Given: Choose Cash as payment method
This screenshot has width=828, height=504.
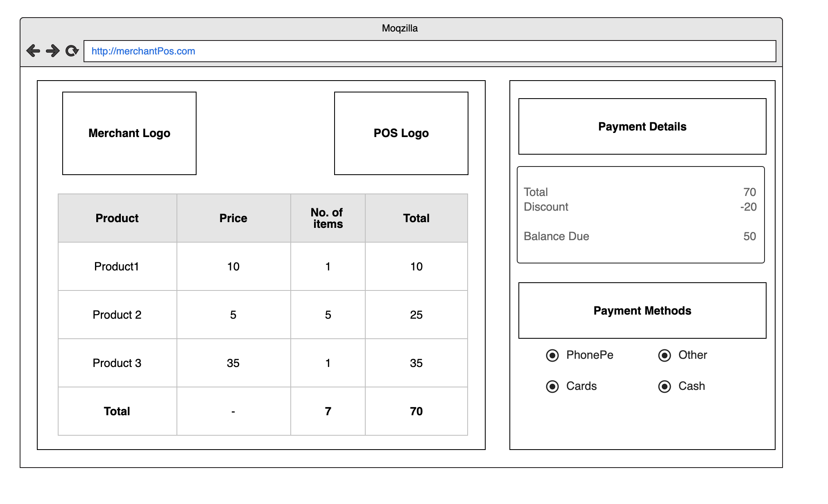Looking at the screenshot, I should pyautogui.click(x=665, y=386).
